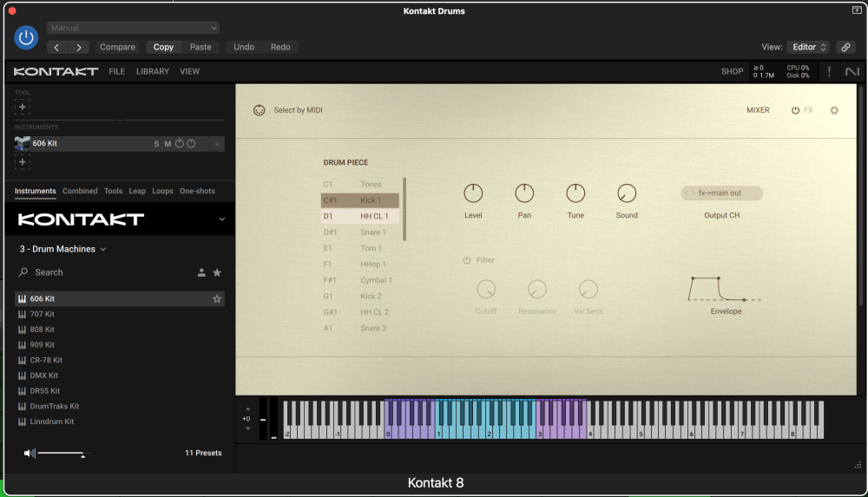Enable the Filter power switch
Viewport: 868px width, 497px height.
467,260
